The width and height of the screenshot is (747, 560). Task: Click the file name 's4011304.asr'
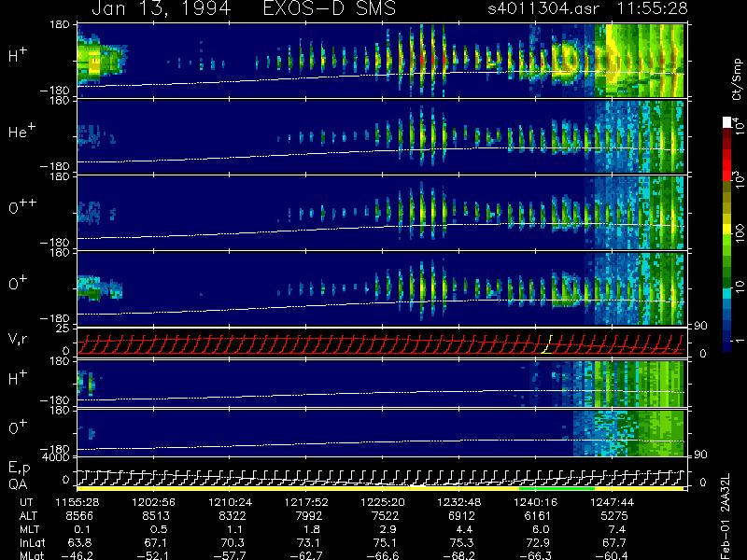tap(543, 8)
